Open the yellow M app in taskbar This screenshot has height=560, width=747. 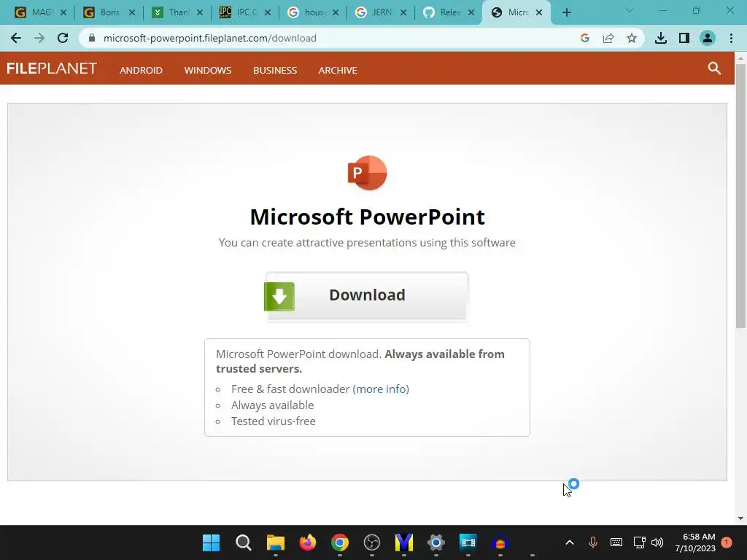[x=404, y=542]
